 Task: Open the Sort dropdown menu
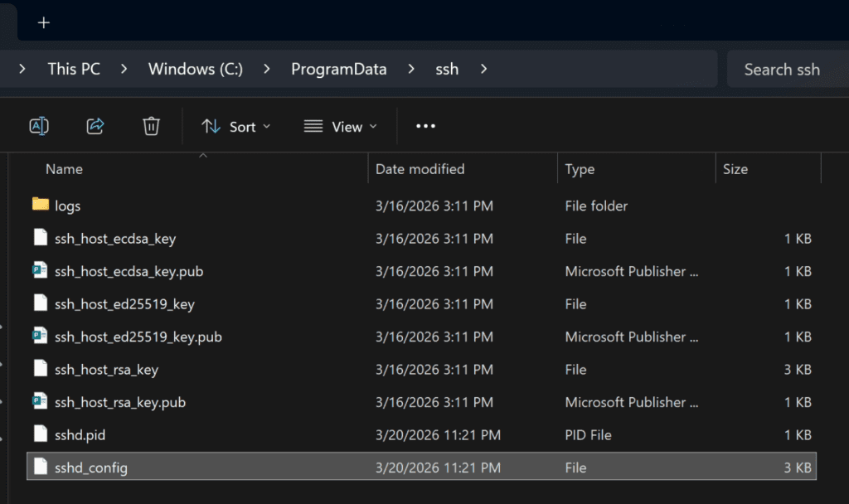point(236,126)
